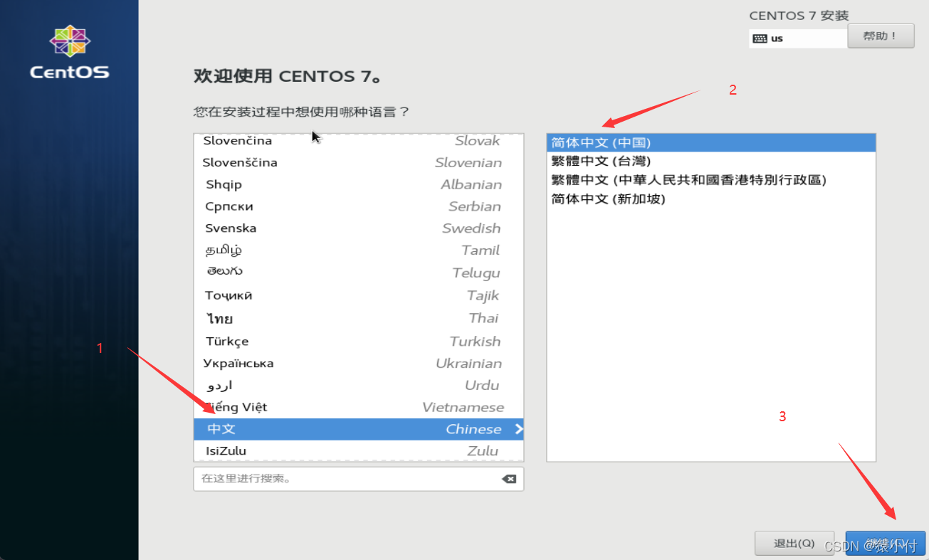Viewport: 929px width, 560px height.
Task: Select Türkçe Turkish language row
Action: (359, 341)
